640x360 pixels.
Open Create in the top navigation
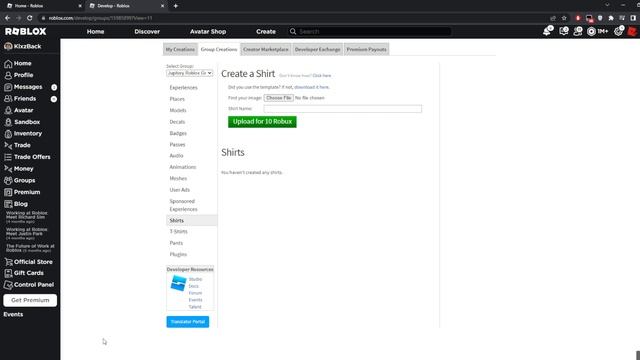[x=266, y=31]
